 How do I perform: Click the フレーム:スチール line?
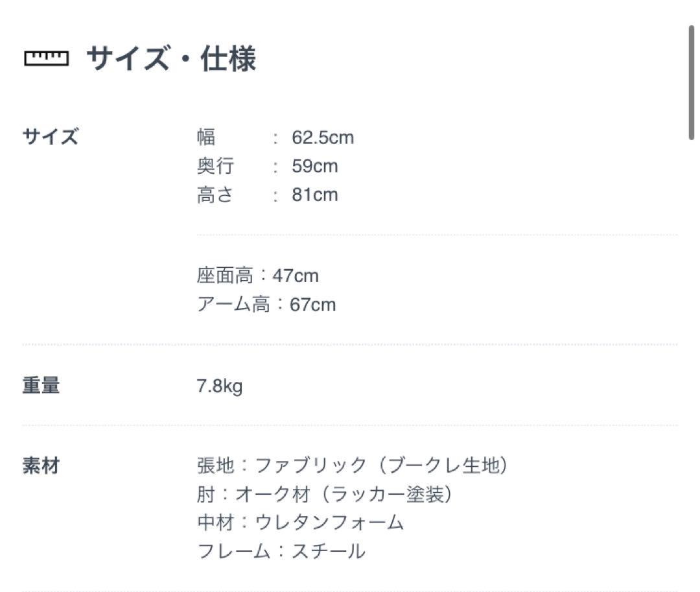(281, 551)
